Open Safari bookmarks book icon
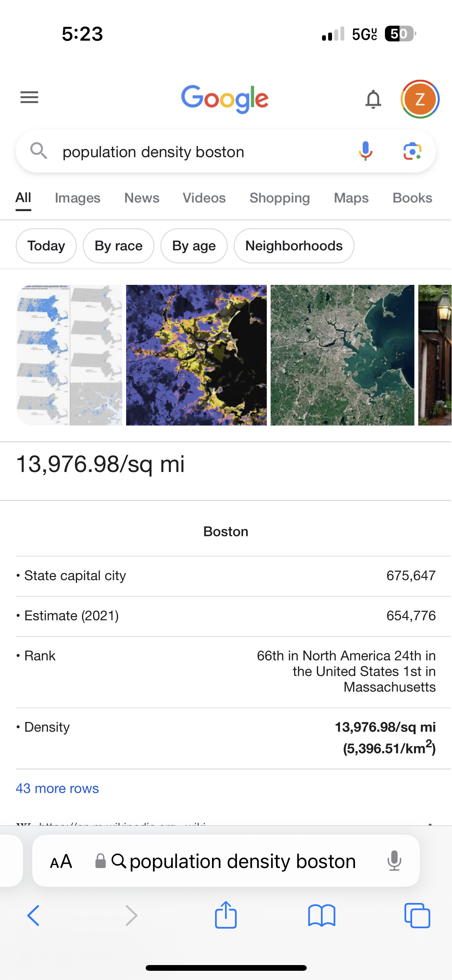452x980 pixels. pyautogui.click(x=321, y=916)
